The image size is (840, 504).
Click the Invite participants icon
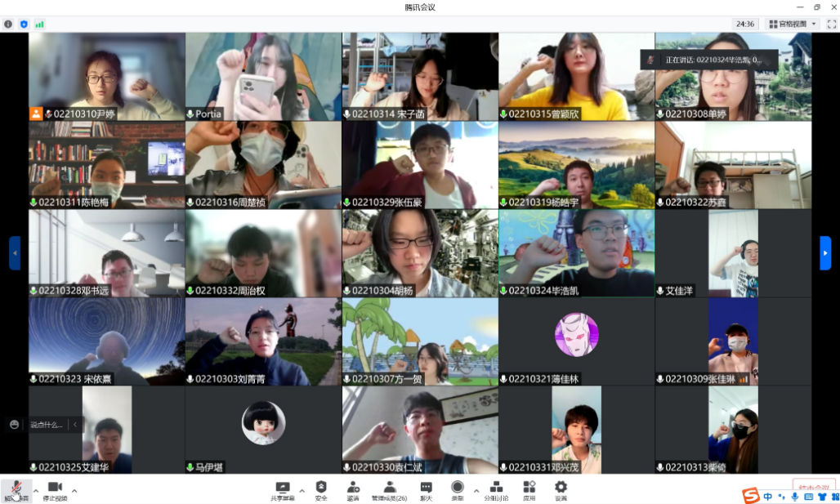(353, 488)
